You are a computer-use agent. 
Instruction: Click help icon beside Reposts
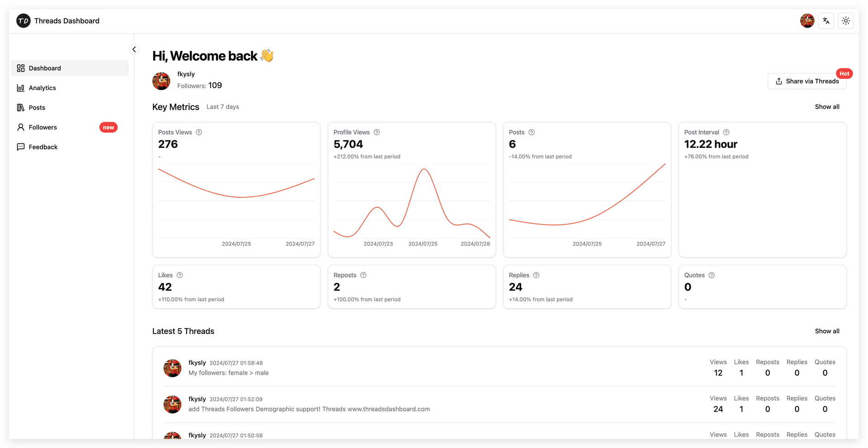tap(363, 275)
